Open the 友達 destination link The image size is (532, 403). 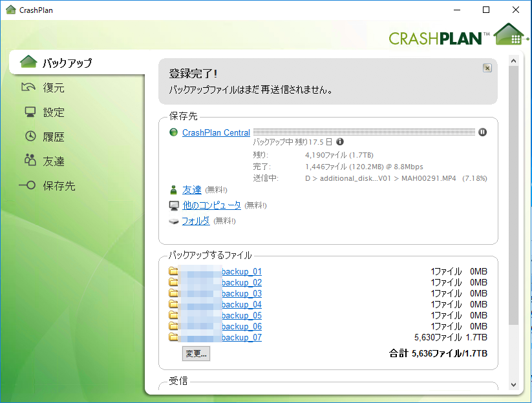192,190
